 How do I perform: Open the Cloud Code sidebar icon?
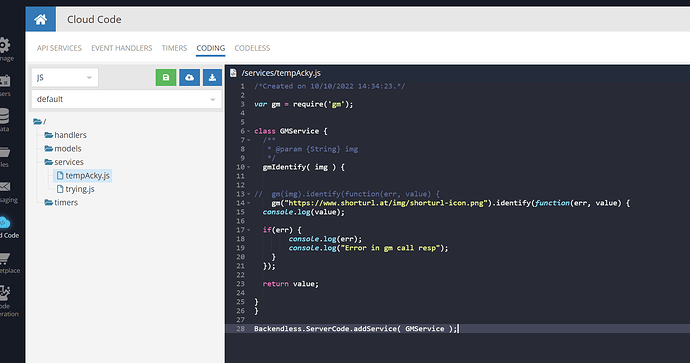pos(5,223)
